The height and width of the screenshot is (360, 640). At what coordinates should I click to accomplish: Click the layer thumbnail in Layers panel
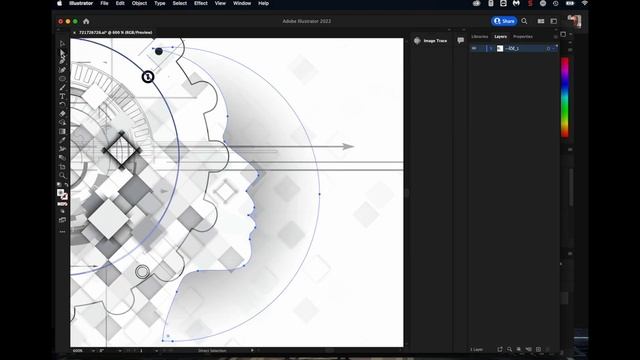click(x=500, y=49)
